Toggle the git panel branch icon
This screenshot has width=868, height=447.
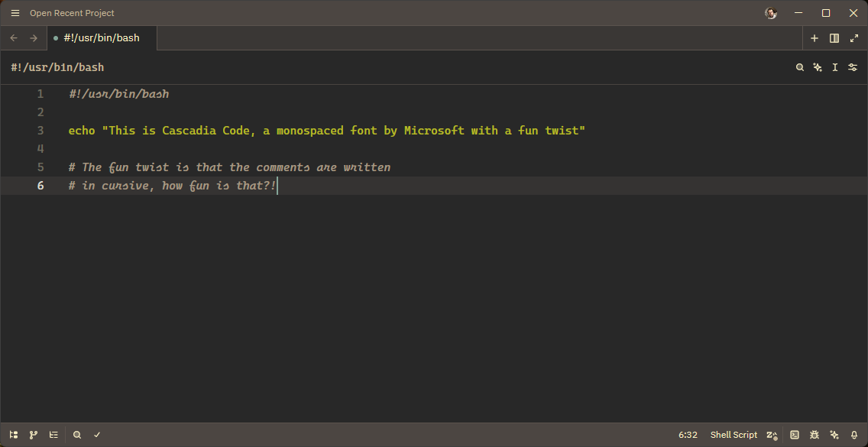pyautogui.click(x=34, y=435)
